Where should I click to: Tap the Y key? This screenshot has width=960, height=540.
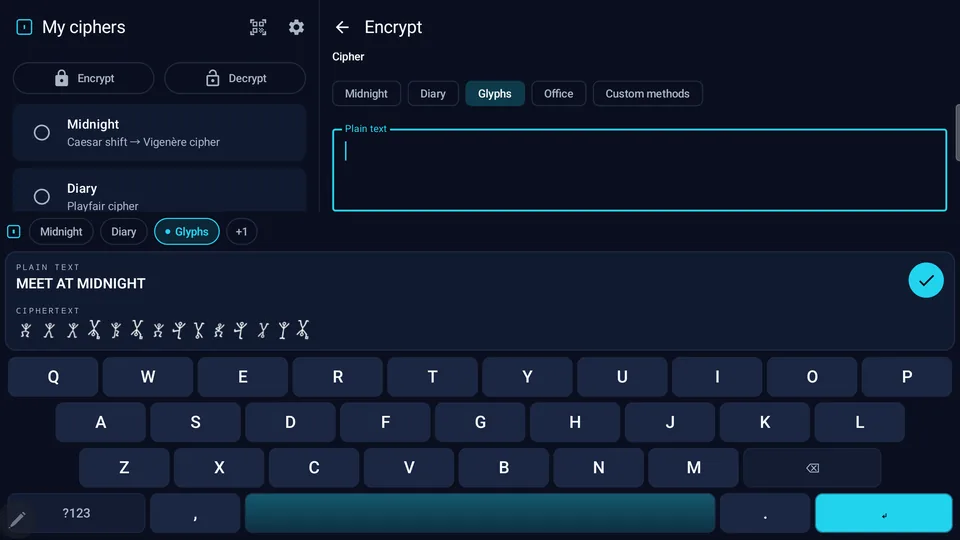tap(527, 377)
